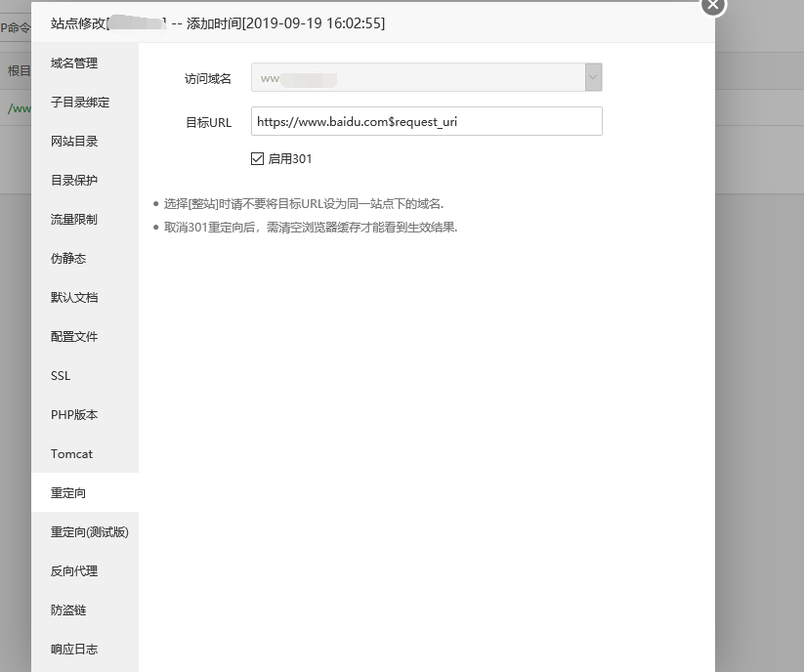This screenshot has width=804, height=672.
Task: Click the 启用301 label text
Action: pyautogui.click(x=290, y=159)
